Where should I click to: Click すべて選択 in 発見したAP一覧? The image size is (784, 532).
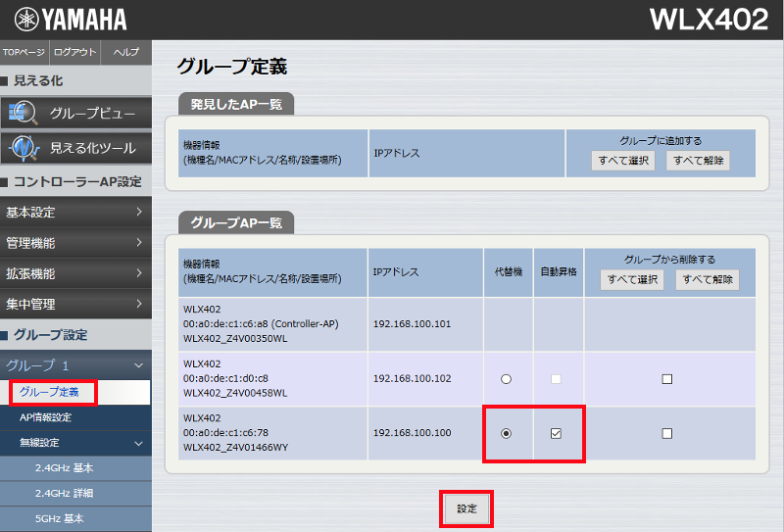[x=623, y=161]
